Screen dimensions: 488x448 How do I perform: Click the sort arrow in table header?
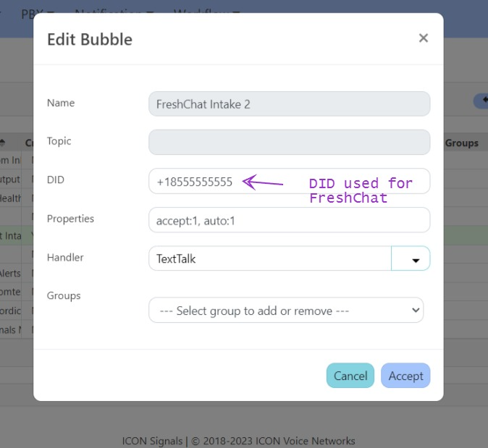(4, 143)
